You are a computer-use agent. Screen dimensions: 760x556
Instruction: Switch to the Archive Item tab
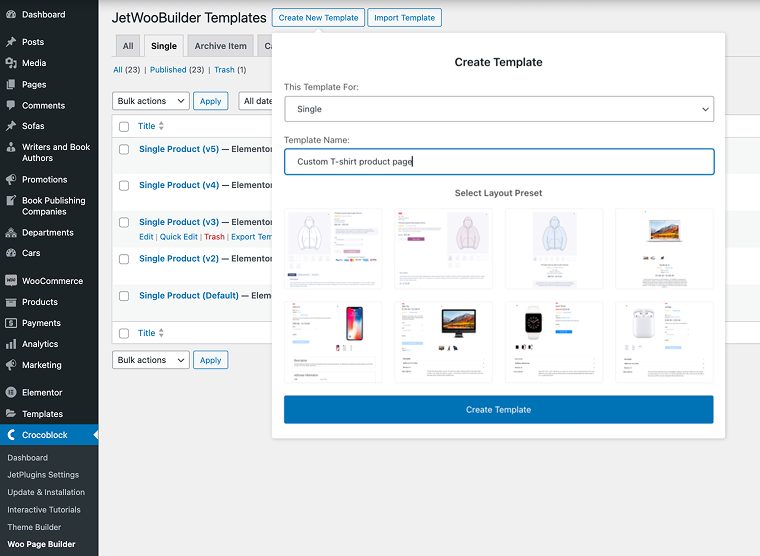click(x=221, y=46)
